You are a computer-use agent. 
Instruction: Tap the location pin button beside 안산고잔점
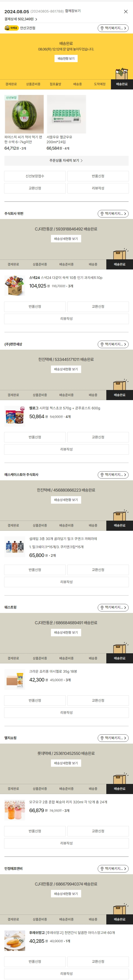coord(113,28)
